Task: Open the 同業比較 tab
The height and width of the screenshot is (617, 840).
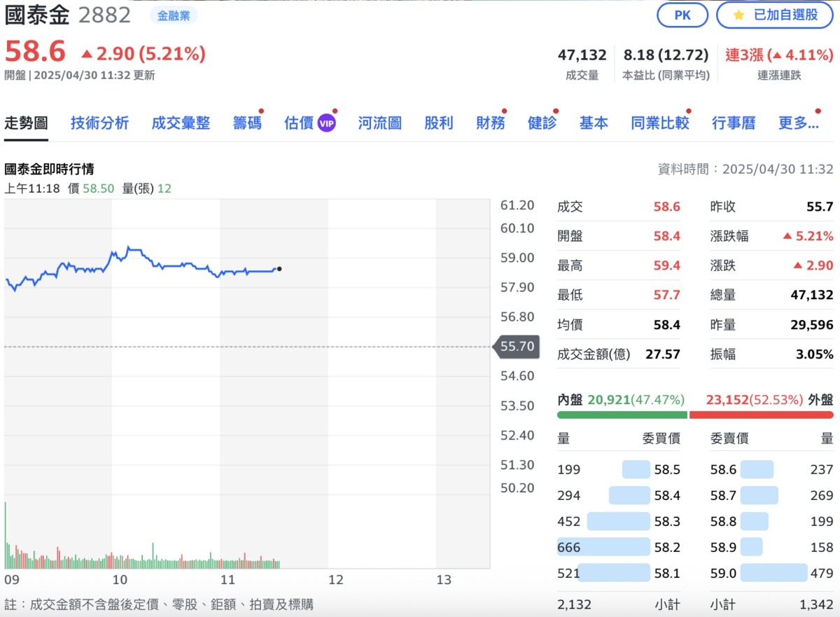Action: (660, 123)
